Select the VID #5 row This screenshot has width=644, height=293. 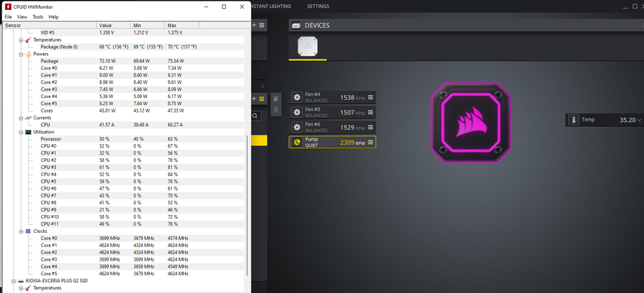142,32
